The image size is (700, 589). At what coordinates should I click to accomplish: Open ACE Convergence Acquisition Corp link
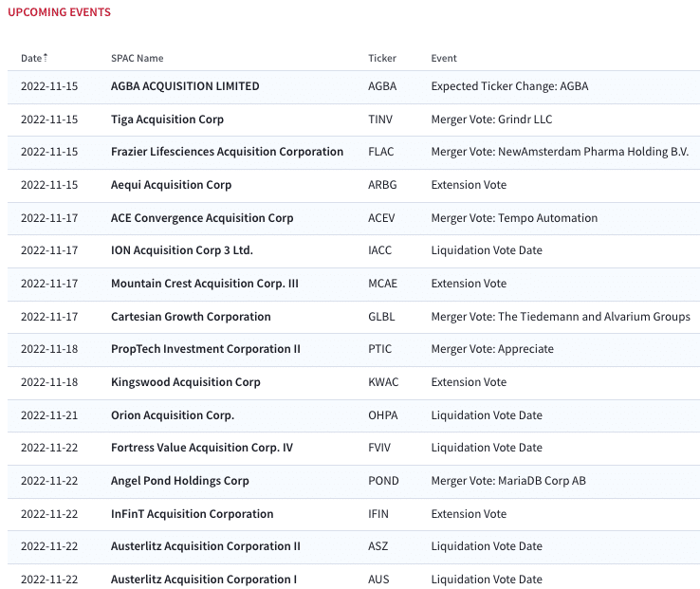pos(202,218)
